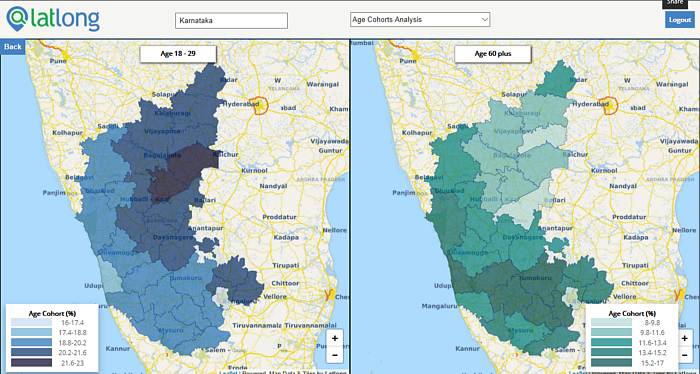Image resolution: width=700 pixels, height=374 pixels.
Task: Select the 18.8-20.2 legend color swatch
Action: tap(31, 342)
